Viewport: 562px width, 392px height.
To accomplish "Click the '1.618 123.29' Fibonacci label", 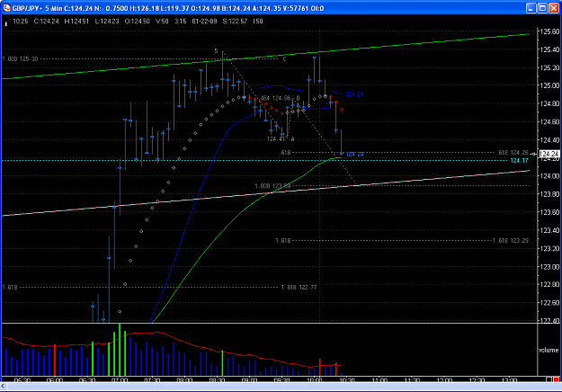I will [x=511, y=240].
